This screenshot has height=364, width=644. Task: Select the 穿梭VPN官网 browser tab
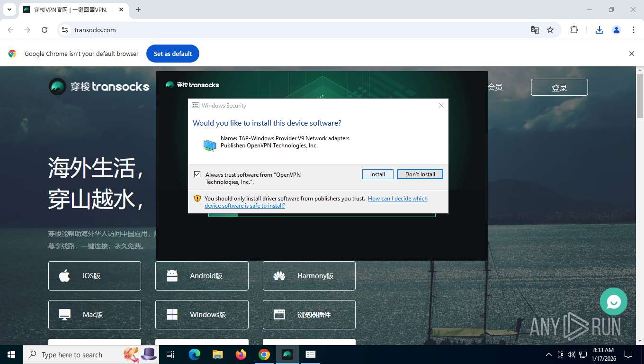click(73, 9)
